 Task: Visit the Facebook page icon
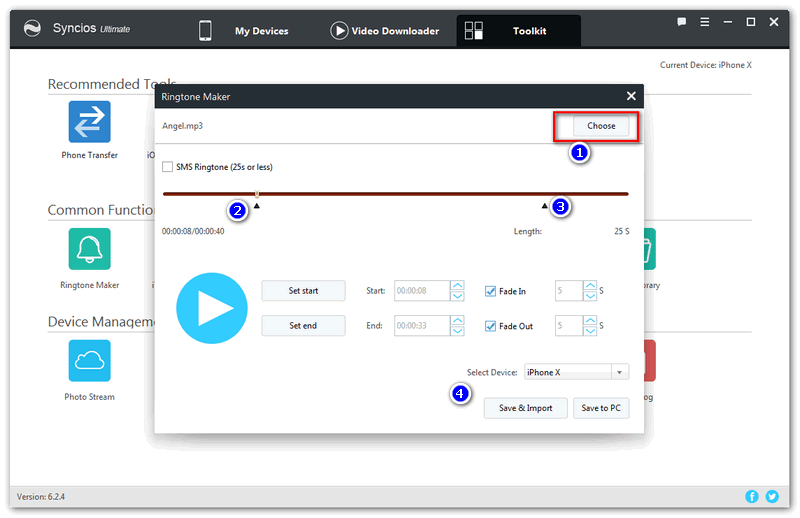click(x=752, y=496)
